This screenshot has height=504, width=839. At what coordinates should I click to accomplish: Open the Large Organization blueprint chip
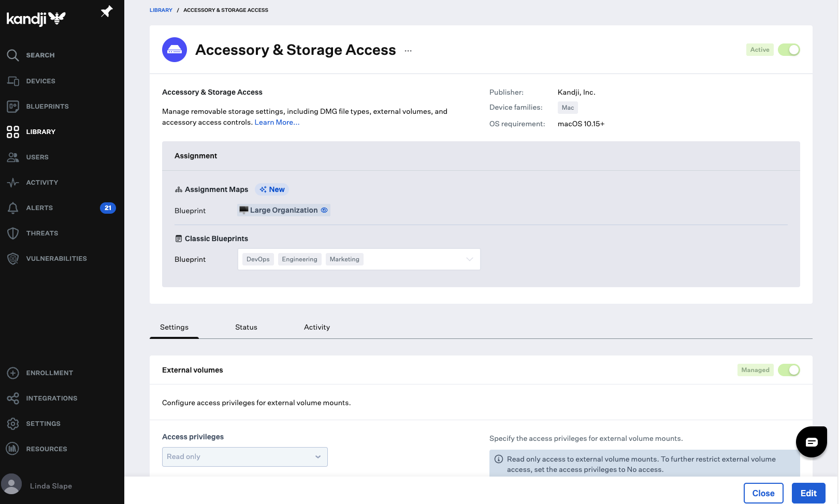click(283, 210)
